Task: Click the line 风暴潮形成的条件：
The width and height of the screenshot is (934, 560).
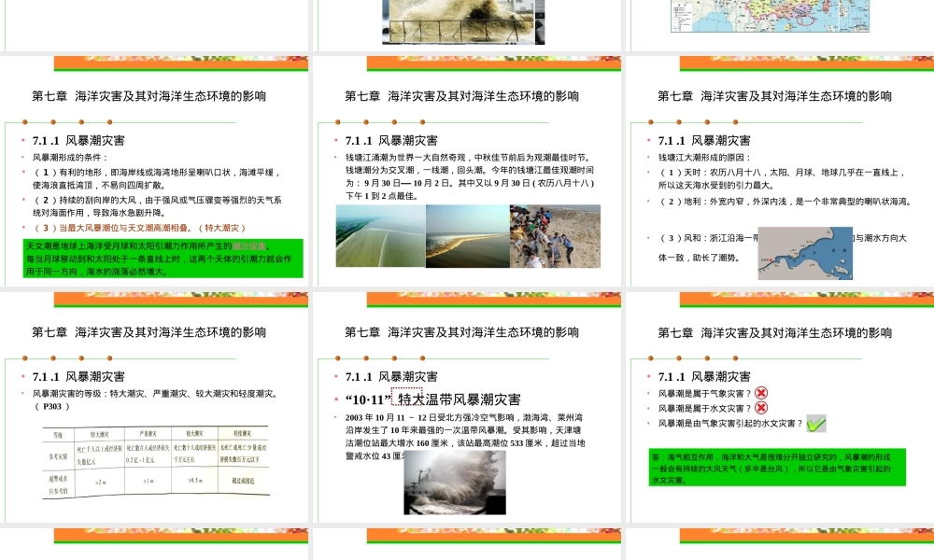Action: click(70, 158)
